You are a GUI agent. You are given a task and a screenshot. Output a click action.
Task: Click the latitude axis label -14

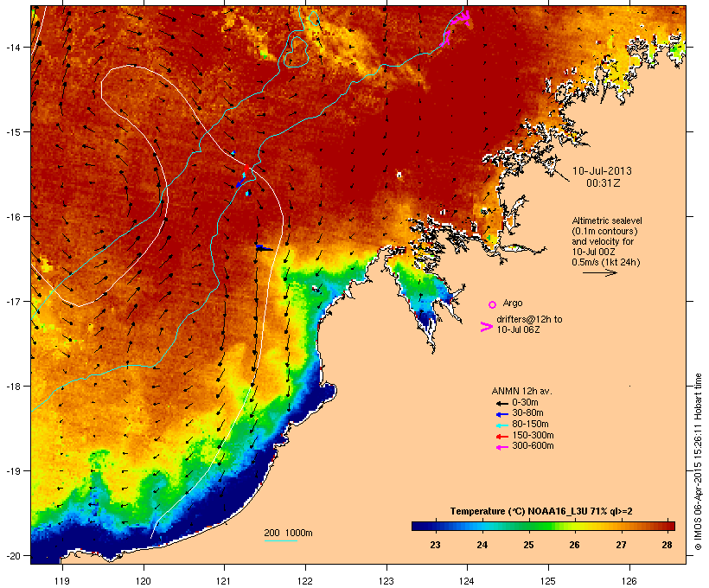[13, 48]
